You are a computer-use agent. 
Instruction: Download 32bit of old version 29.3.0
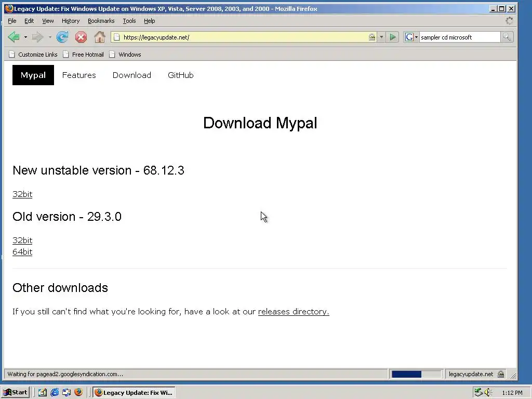(22, 240)
